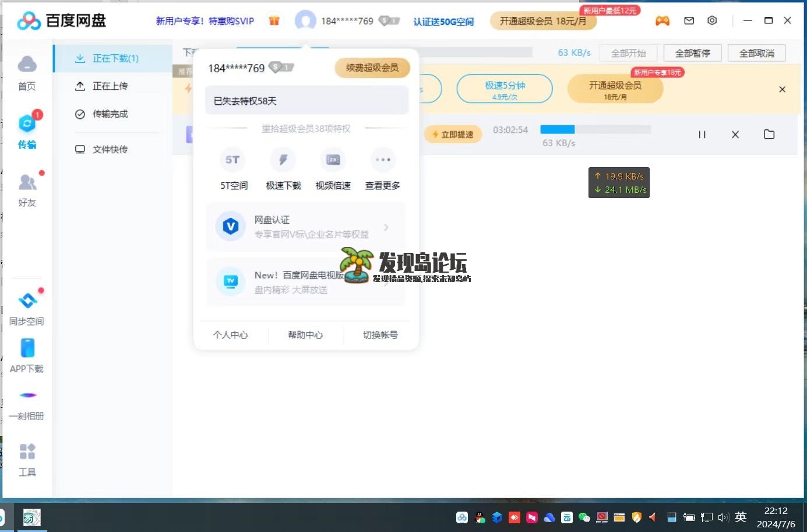Open the WeChat tray icon
The image size is (807, 532).
tap(584, 517)
